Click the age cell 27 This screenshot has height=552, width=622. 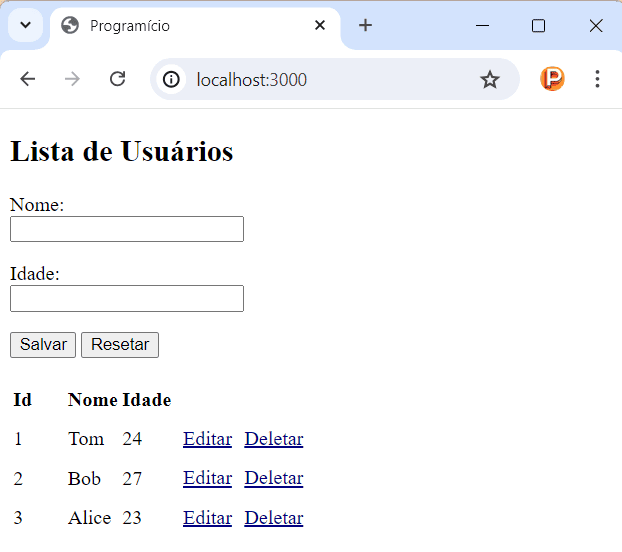point(132,479)
